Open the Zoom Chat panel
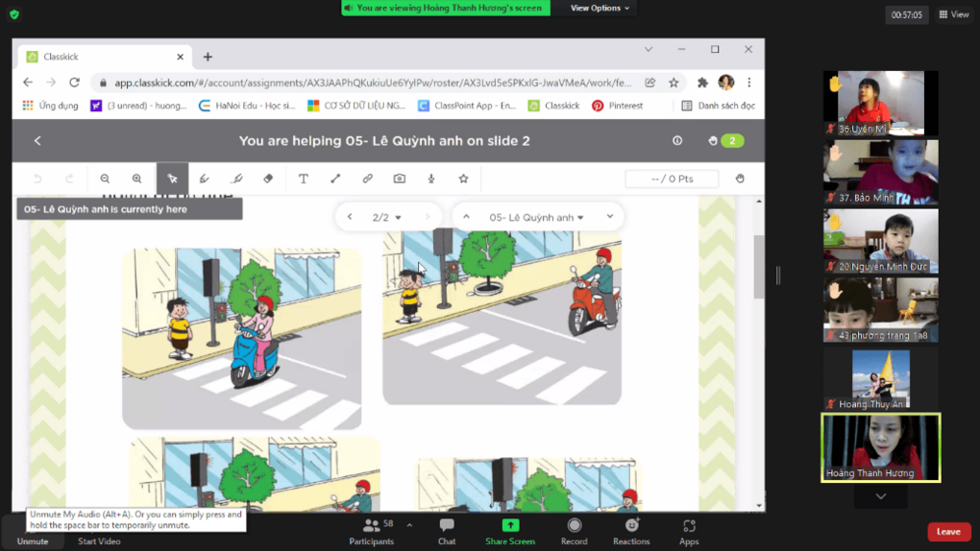This screenshot has width=980, height=551. pyautogui.click(x=447, y=530)
